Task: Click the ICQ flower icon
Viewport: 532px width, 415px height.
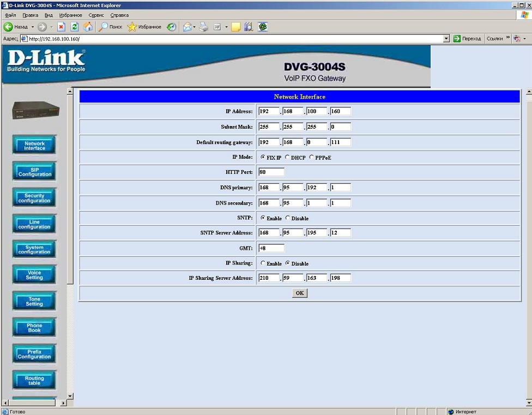Action: pos(263,27)
